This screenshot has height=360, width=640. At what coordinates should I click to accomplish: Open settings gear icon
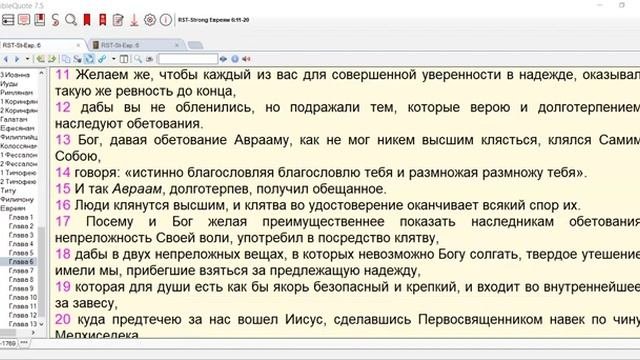tap(150, 20)
